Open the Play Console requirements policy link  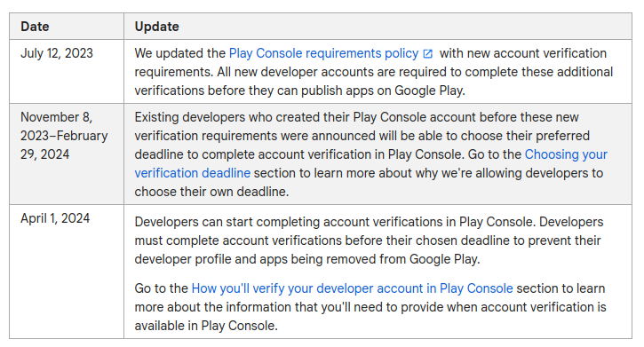point(323,53)
